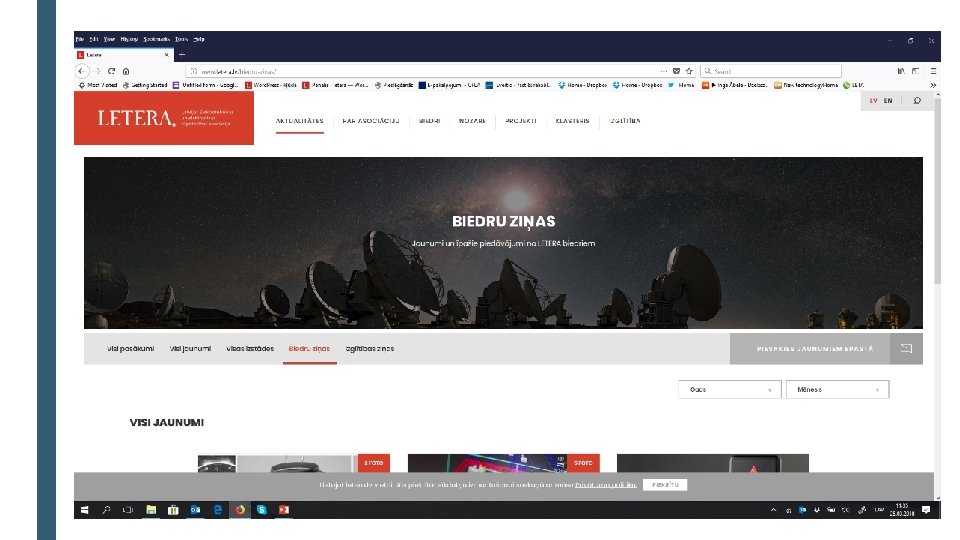This screenshot has height=540, width=960.
Task: Open the Help menu
Action: click(x=199, y=39)
